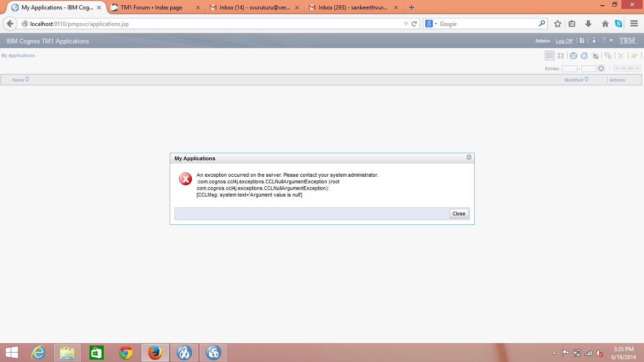644x362 pixels.
Task: Sort applications by Name column
Action: click(x=21, y=80)
